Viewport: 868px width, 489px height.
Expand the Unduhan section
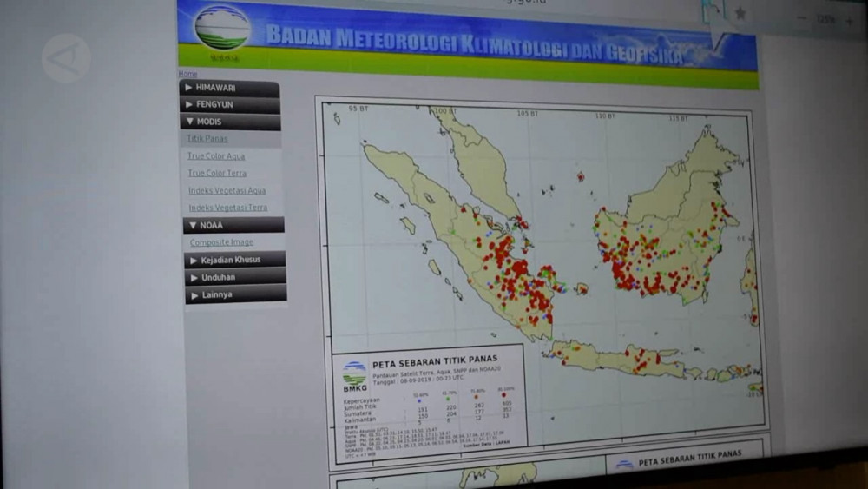[234, 277]
